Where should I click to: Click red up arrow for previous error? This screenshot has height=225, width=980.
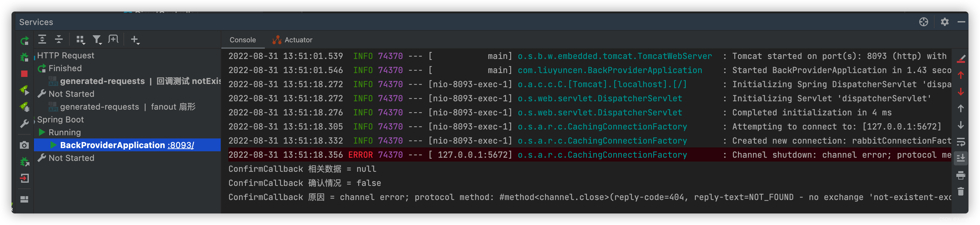(x=960, y=75)
